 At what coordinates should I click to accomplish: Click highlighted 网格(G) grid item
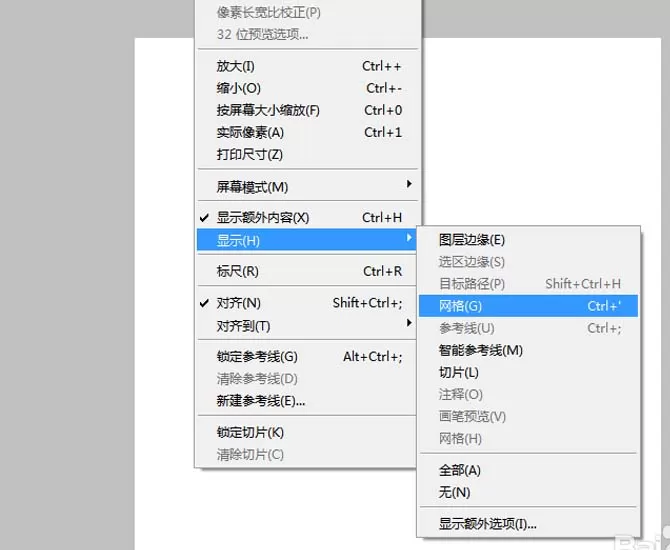pyautogui.click(x=528, y=306)
